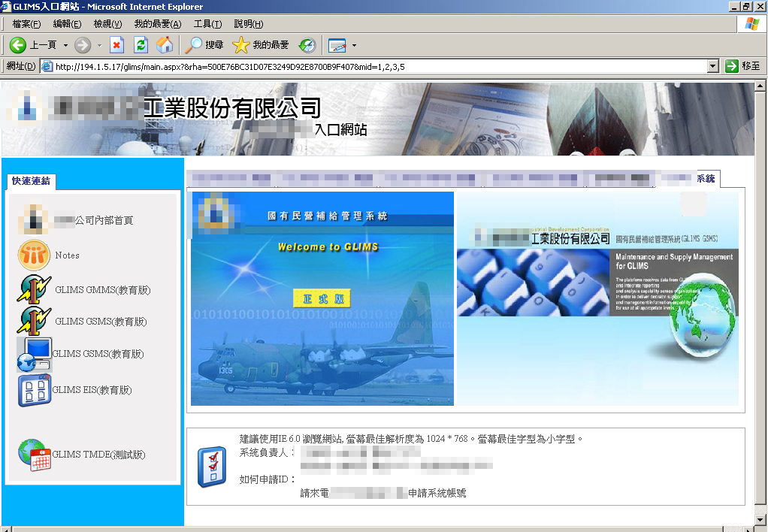Refresh the page with the green Refresh icon
The height and width of the screenshot is (532, 768).
coord(141,45)
